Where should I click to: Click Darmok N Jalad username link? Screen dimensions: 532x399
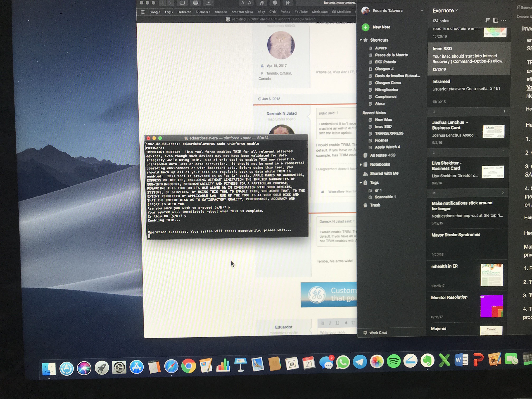pos(281,113)
